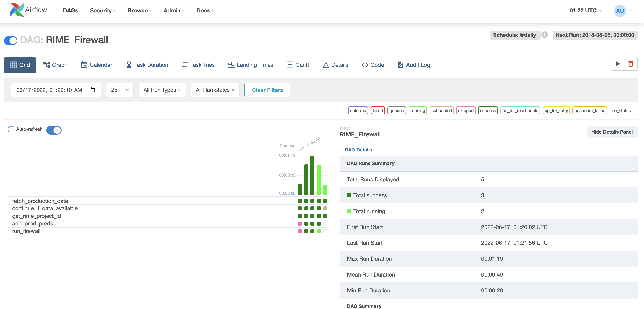Image resolution: width=644 pixels, height=309 pixels.
Task: Open the Details tab
Action: (x=336, y=65)
